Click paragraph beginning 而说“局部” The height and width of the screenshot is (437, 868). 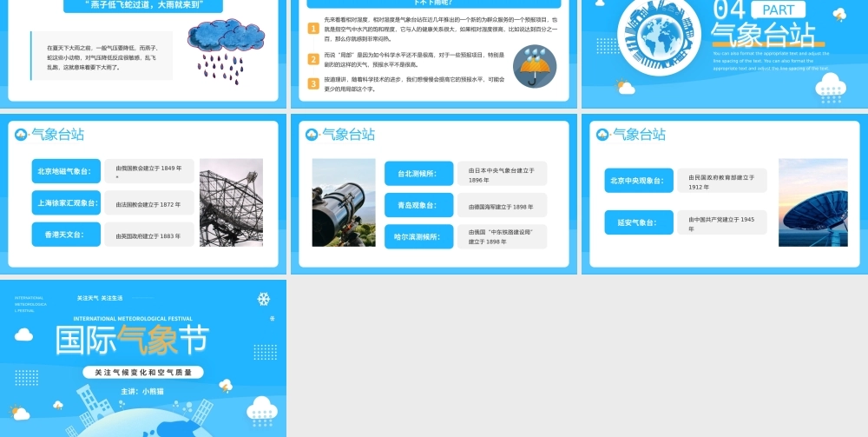tap(415, 60)
